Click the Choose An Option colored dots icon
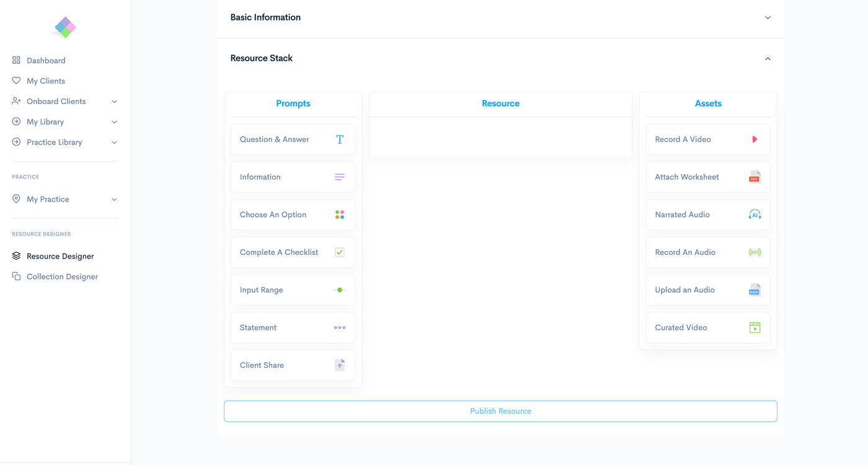The image size is (868, 465). tap(340, 215)
